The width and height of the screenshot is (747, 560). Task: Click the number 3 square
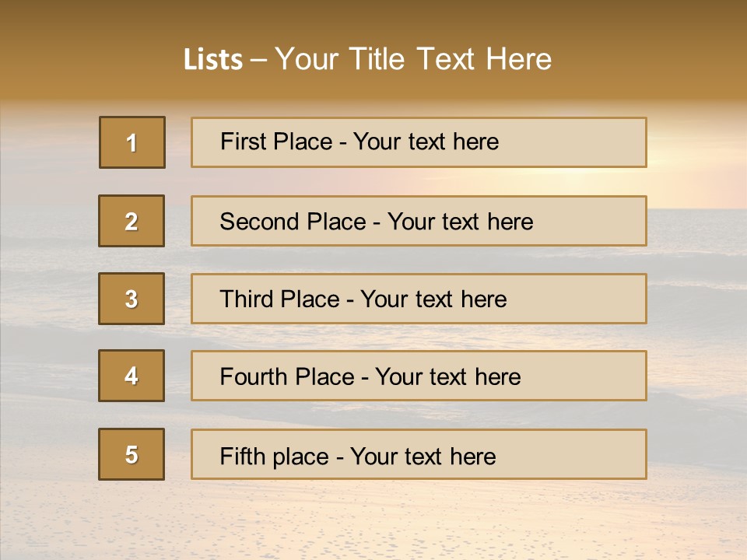coord(132,299)
